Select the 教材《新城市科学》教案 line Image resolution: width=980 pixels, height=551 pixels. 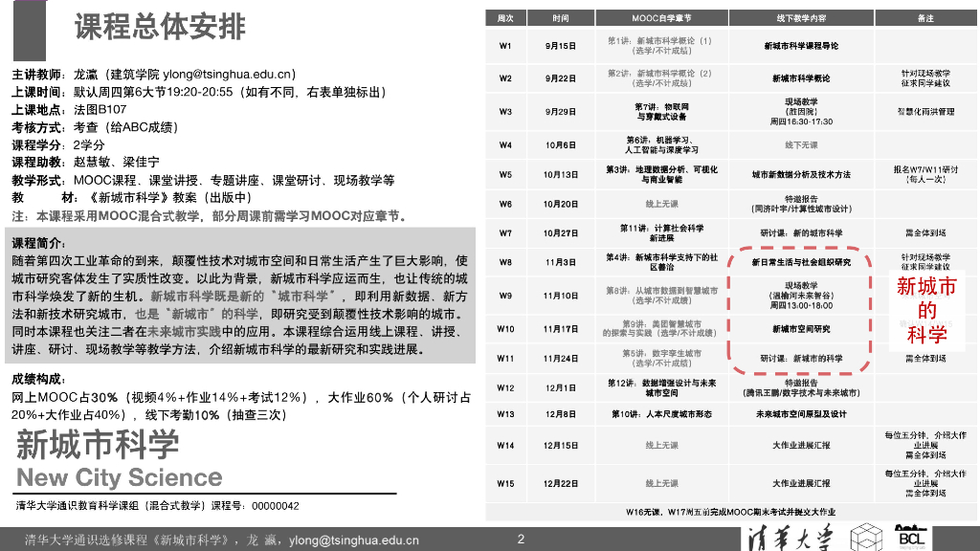coord(134,198)
